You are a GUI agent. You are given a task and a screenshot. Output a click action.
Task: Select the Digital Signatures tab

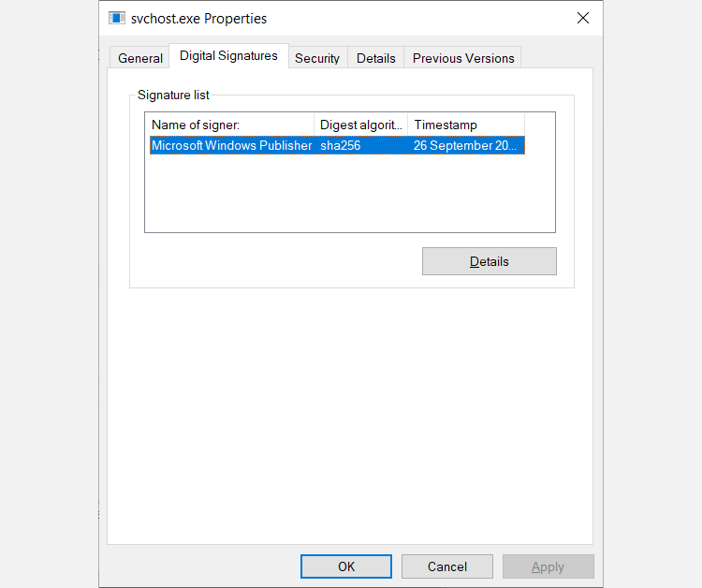click(x=228, y=56)
